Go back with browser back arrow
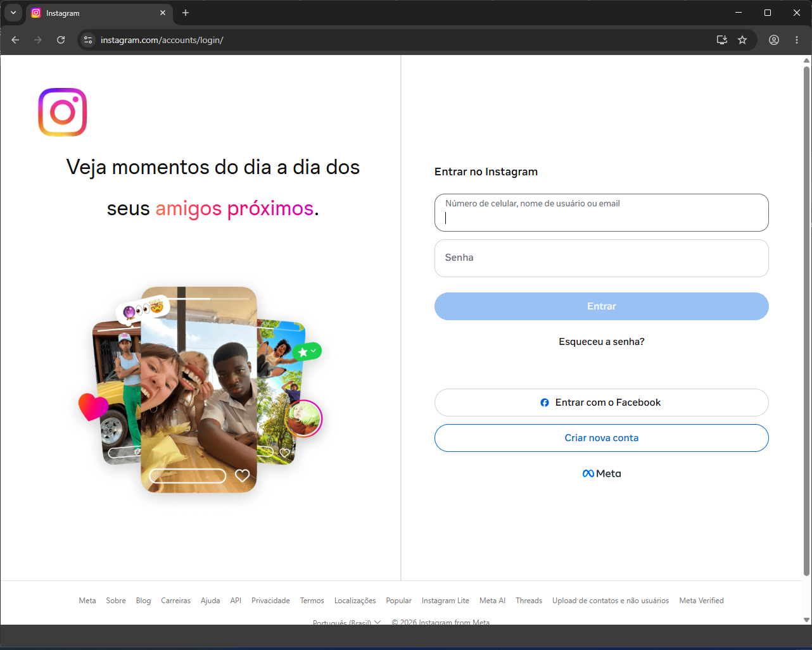The height and width of the screenshot is (650, 812). pyautogui.click(x=15, y=40)
